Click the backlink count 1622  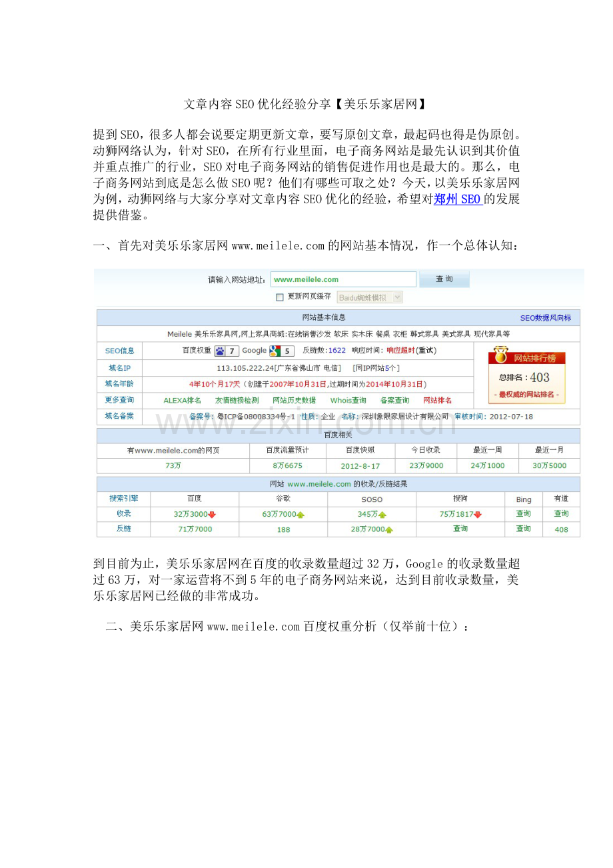pos(337,351)
